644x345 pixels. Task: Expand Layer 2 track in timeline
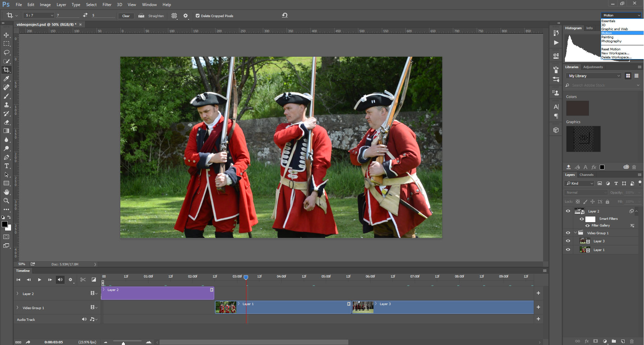(17, 294)
